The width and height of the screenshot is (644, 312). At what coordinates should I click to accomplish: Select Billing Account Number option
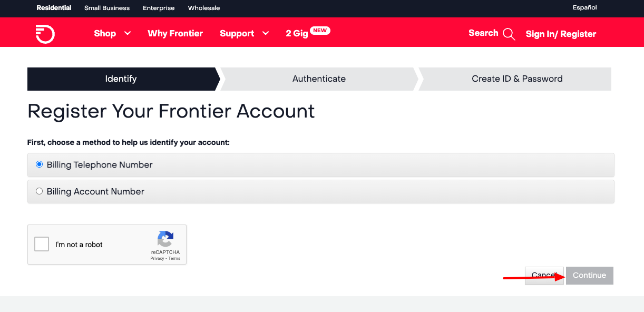(39, 191)
